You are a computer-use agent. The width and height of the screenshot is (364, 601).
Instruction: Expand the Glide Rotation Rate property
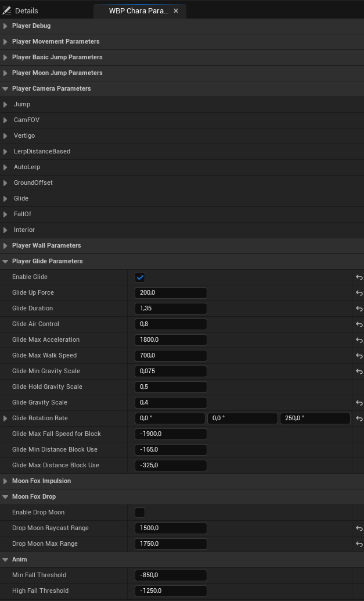[6, 418]
